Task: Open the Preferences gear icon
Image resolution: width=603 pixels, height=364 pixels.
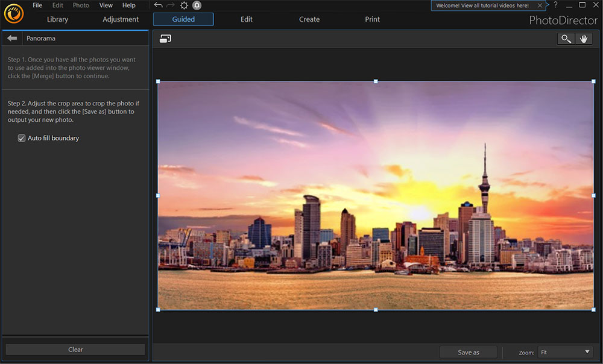Action: tap(183, 5)
